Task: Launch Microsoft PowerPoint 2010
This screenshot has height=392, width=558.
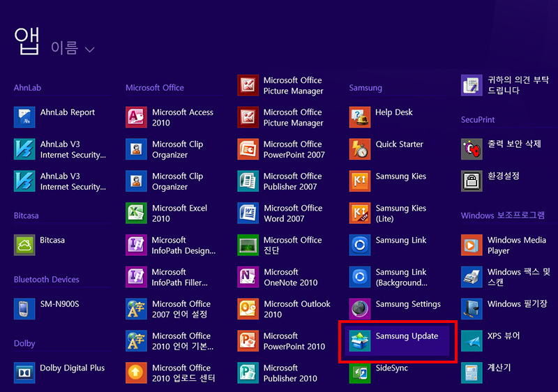Action: 282,341
